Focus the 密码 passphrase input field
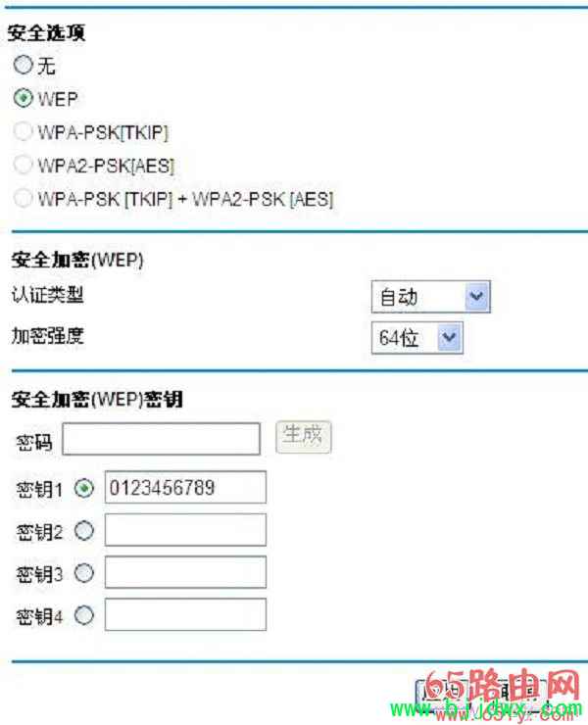 click(x=162, y=439)
